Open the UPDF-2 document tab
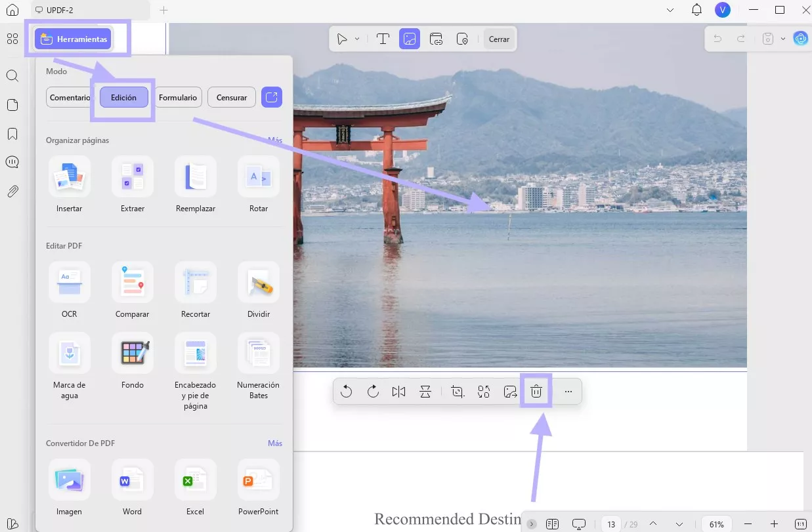Image resolution: width=812 pixels, height=532 pixels. (90, 10)
